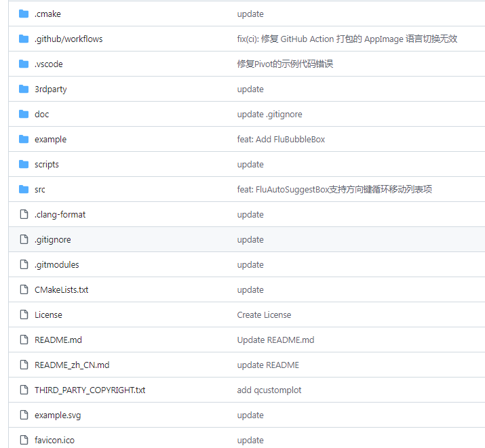Click the License file icon
Screen dimensions: 485x448
click(24, 314)
